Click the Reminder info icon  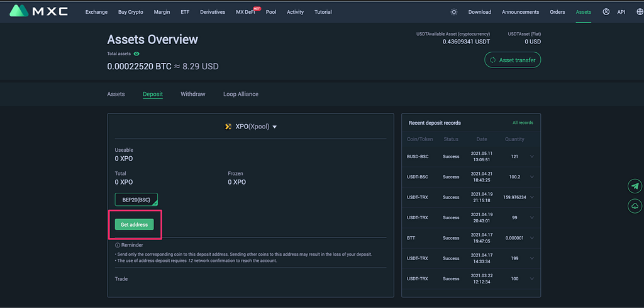pos(118,245)
